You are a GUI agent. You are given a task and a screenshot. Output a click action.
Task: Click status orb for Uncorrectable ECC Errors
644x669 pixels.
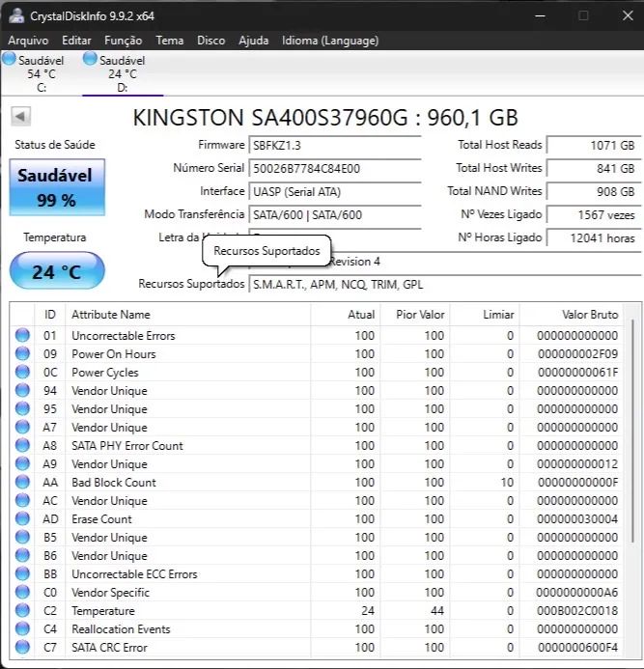click(22, 573)
